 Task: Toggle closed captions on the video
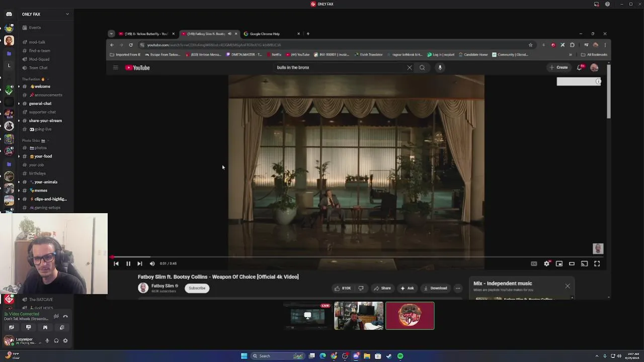(x=534, y=263)
